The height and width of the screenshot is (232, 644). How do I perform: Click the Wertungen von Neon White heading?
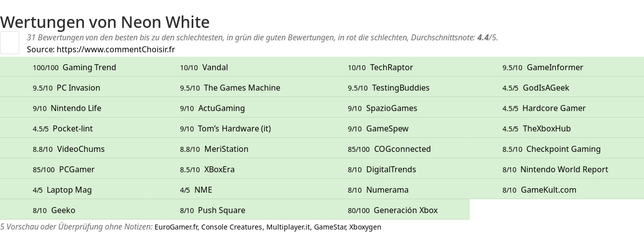coord(105,22)
